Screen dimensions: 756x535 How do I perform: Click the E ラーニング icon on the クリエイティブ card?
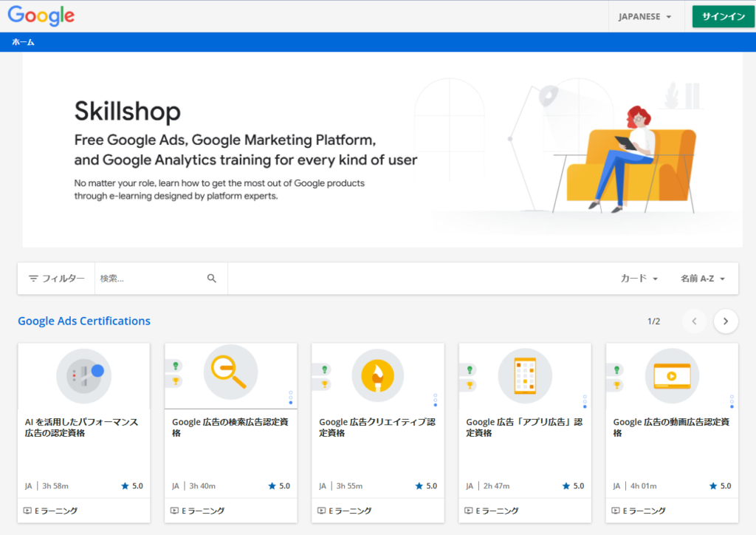pos(322,511)
